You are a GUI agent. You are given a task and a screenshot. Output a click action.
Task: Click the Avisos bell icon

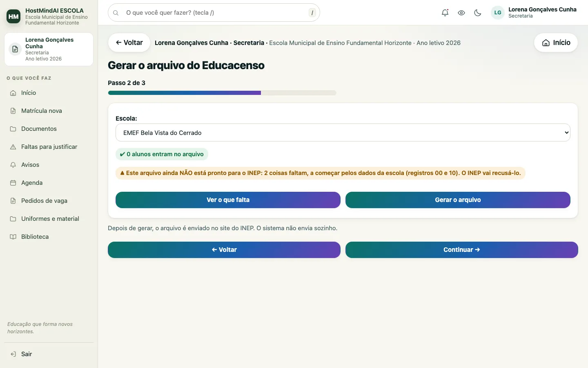[x=13, y=165]
